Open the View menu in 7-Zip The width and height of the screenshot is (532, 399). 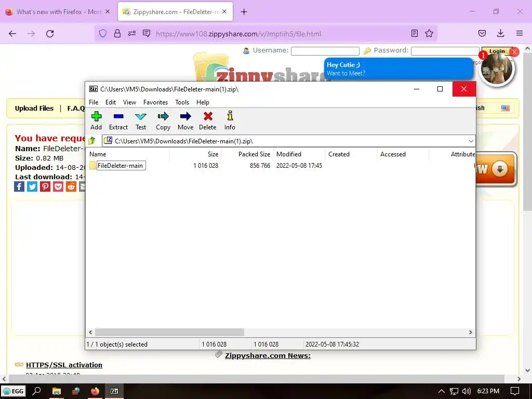tap(129, 102)
